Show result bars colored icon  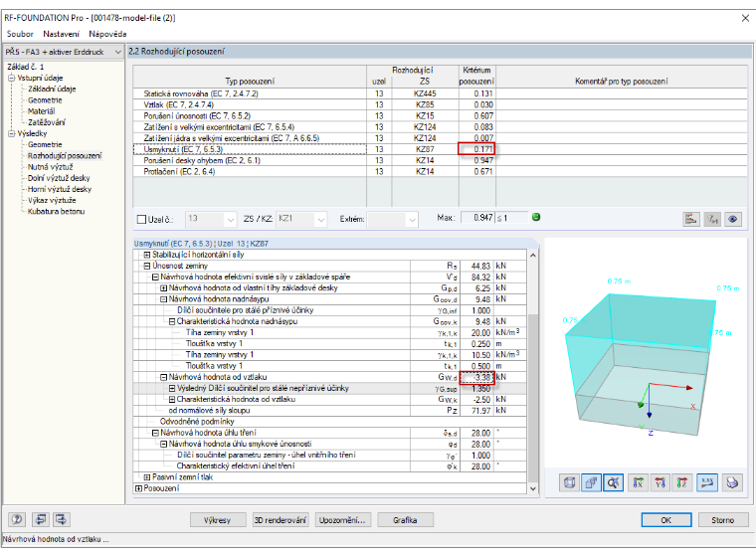[691, 219]
